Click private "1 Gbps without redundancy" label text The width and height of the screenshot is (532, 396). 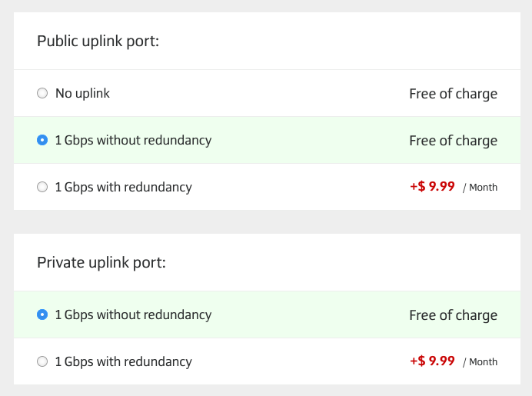[x=133, y=314]
